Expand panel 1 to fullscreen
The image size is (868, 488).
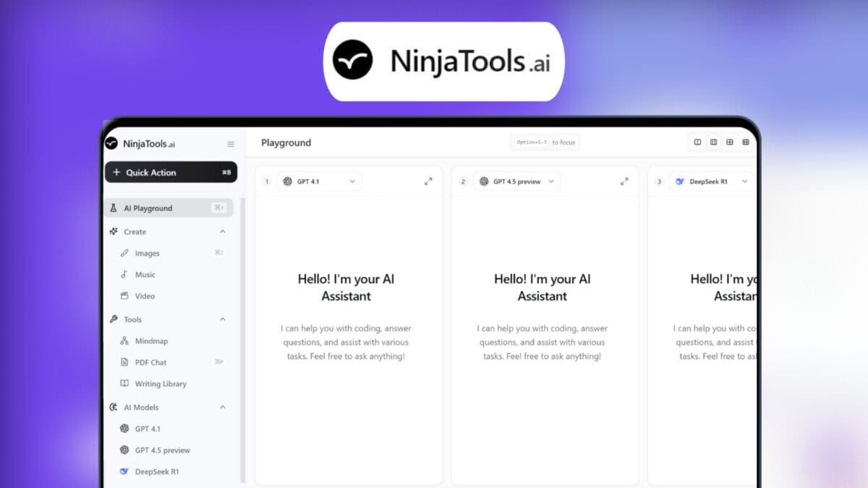click(x=428, y=181)
